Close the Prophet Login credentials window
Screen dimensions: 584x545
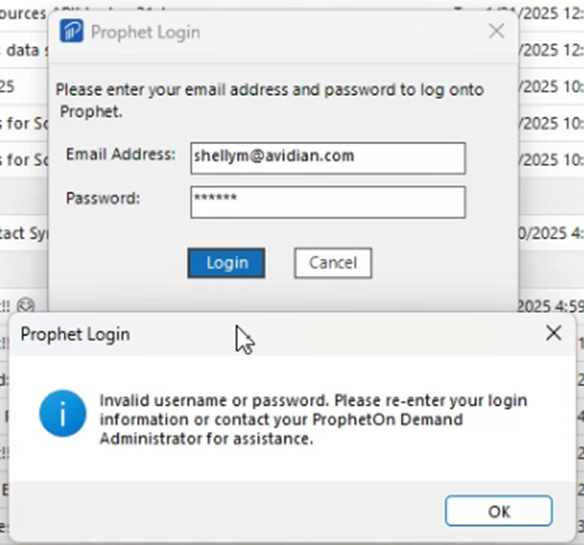coord(496,31)
